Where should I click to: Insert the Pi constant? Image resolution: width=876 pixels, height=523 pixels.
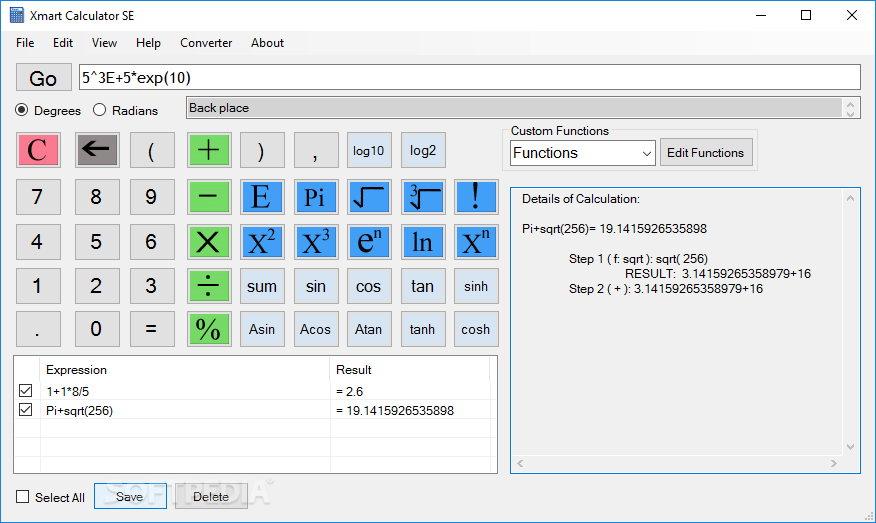316,197
